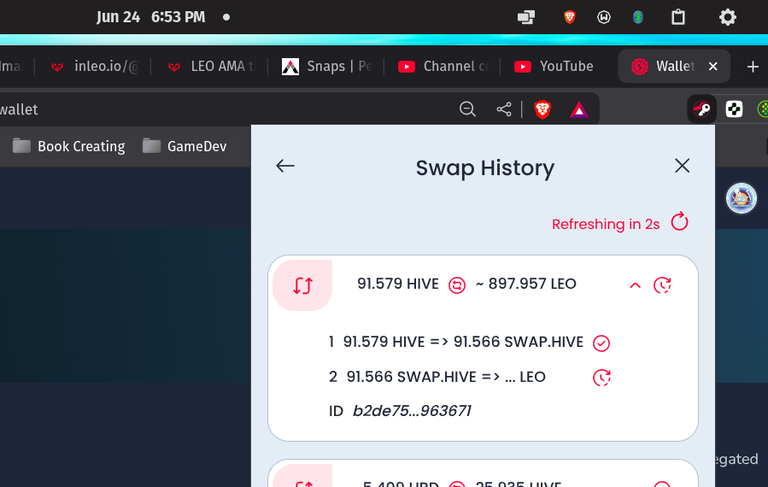Click the user avatar on the page
Image resolution: width=768 pixels, height=487 pixels.
pos(741,198)
